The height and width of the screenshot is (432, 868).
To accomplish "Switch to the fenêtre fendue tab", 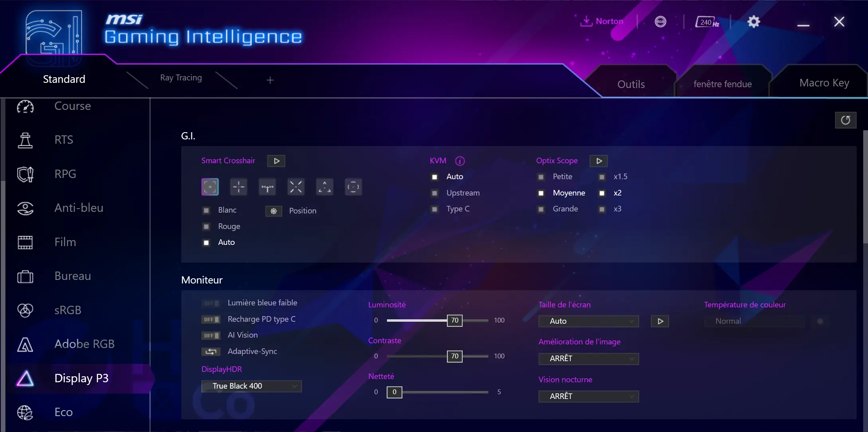I will (723, 84).
